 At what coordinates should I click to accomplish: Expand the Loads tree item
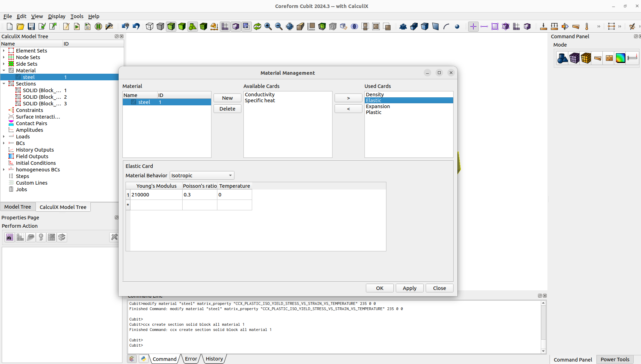[x=4, y=137]
